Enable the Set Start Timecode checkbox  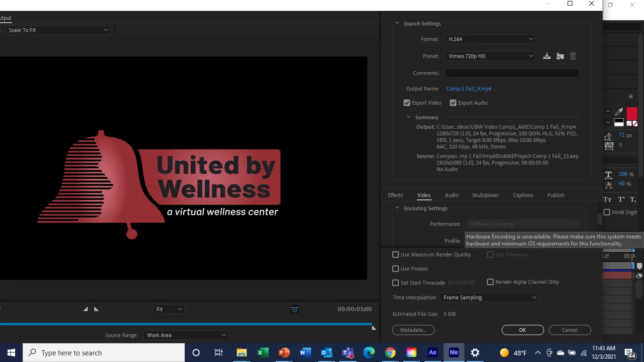point(396,283)
